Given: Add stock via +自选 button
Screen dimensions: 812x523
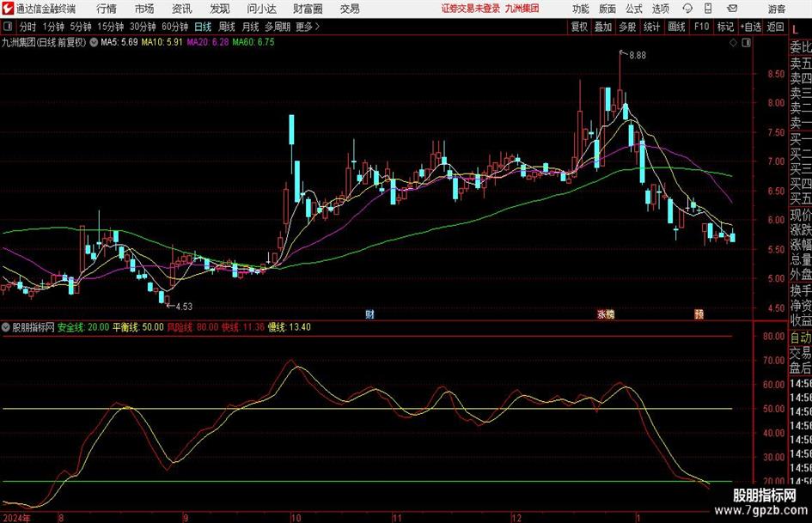Looking at the screenshot, I should point(751,27).
